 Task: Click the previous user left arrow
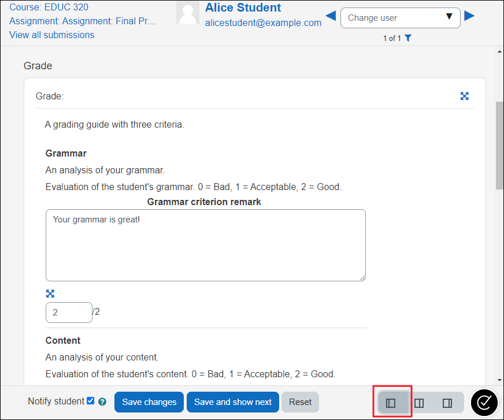coord(331,16)
